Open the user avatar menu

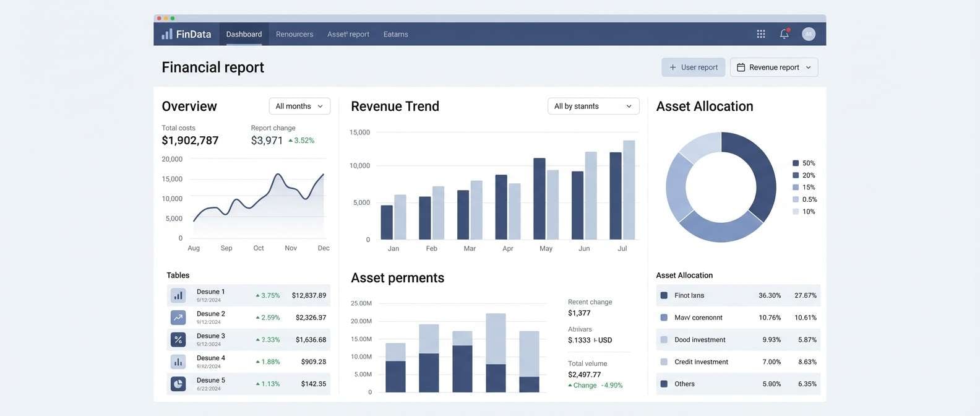809,34
